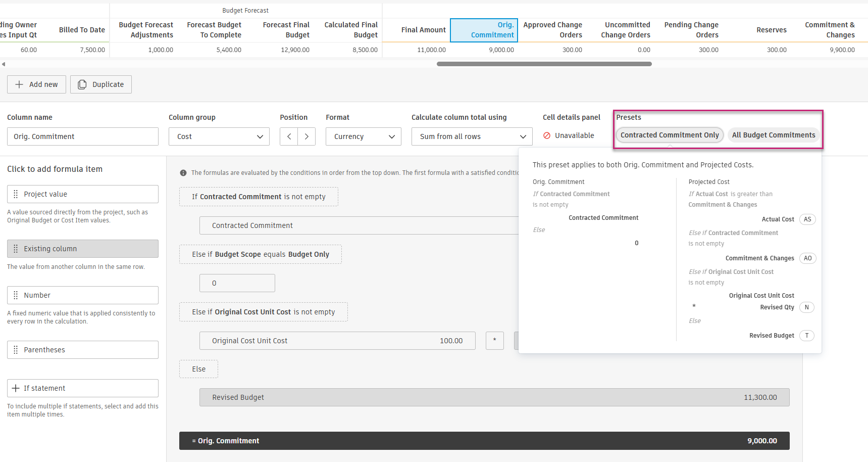
Task: Open the Sum from all rows dropdown
Action: pyautogui.click(x=472, y=136)
